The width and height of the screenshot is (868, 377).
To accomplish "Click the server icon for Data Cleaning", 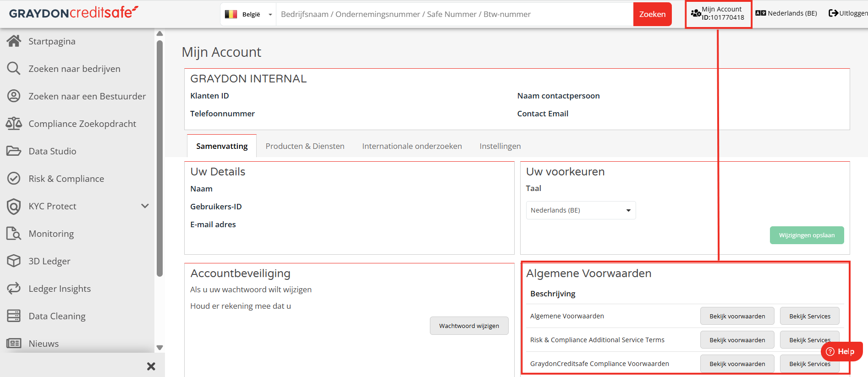I will [14, 316].
